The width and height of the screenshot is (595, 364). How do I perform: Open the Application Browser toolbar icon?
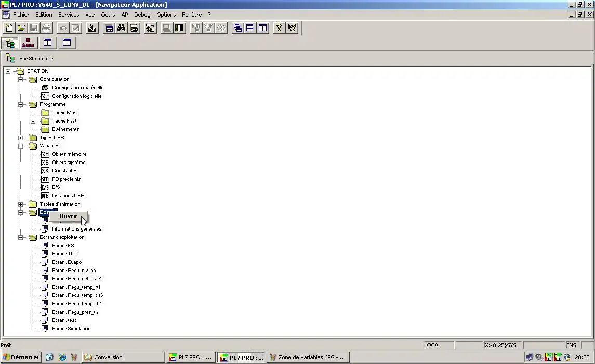[x=109, y=28]
